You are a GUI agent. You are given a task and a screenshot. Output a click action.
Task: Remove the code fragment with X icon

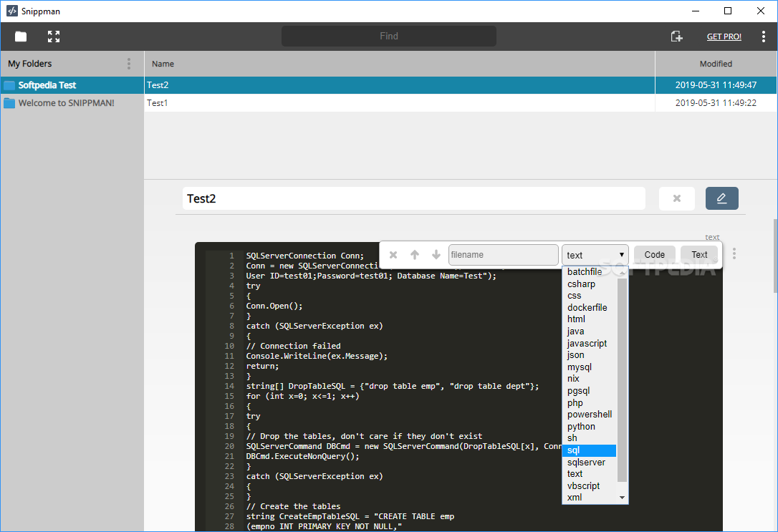[393, 255]
